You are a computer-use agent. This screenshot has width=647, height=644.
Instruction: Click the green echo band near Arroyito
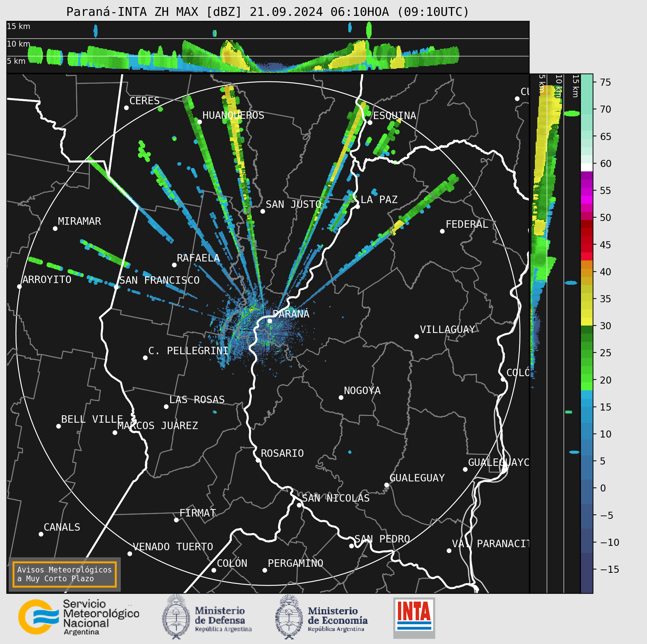tap(56, 267)
